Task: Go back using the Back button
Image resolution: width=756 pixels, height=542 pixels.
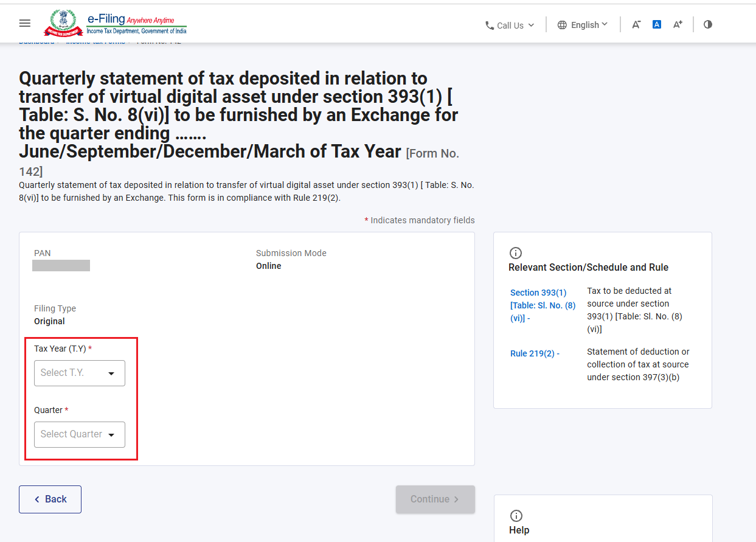Action: click(x=50, y=499)
